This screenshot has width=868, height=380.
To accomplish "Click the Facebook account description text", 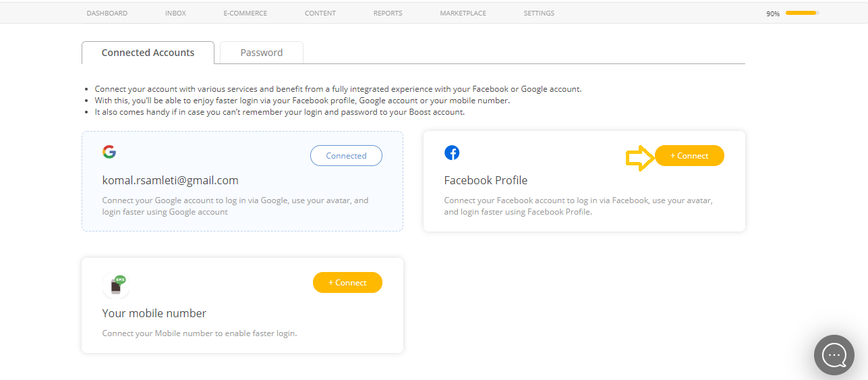I will click(579, 206).
